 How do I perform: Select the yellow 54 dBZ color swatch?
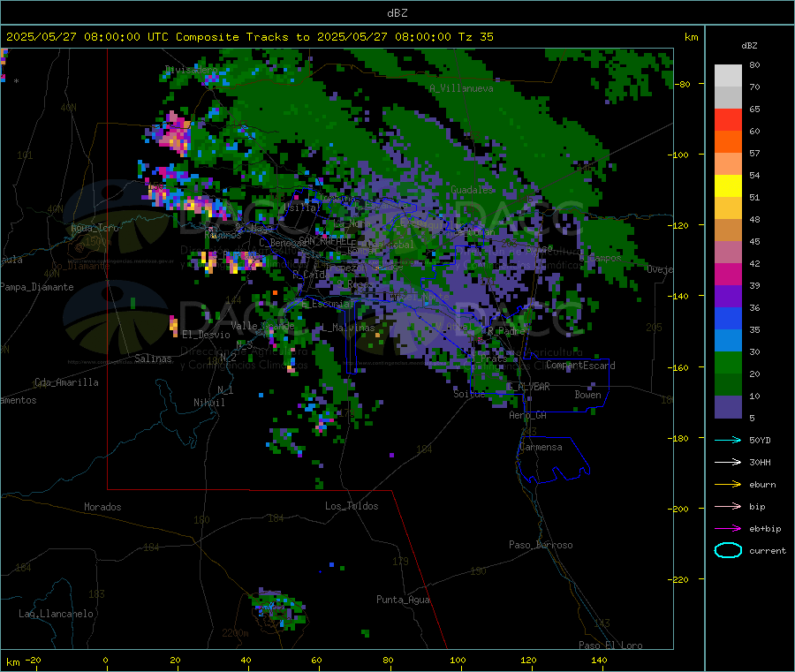[728, 186]
